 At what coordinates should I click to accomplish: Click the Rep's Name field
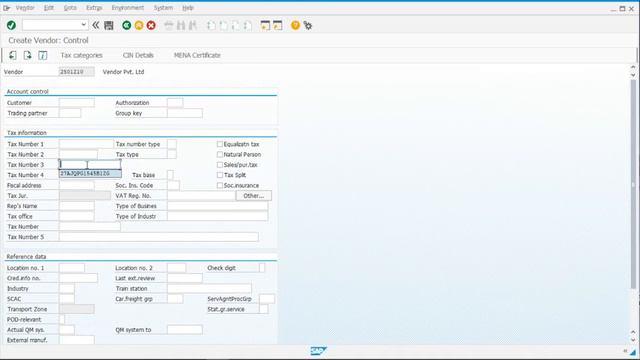point(77,206)
